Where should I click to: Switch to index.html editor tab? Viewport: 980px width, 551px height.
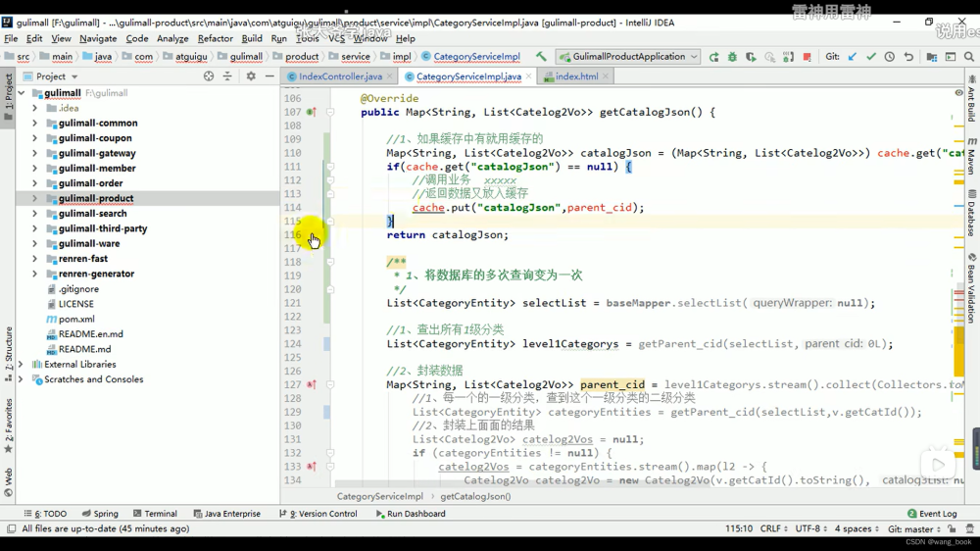(576, 76)
